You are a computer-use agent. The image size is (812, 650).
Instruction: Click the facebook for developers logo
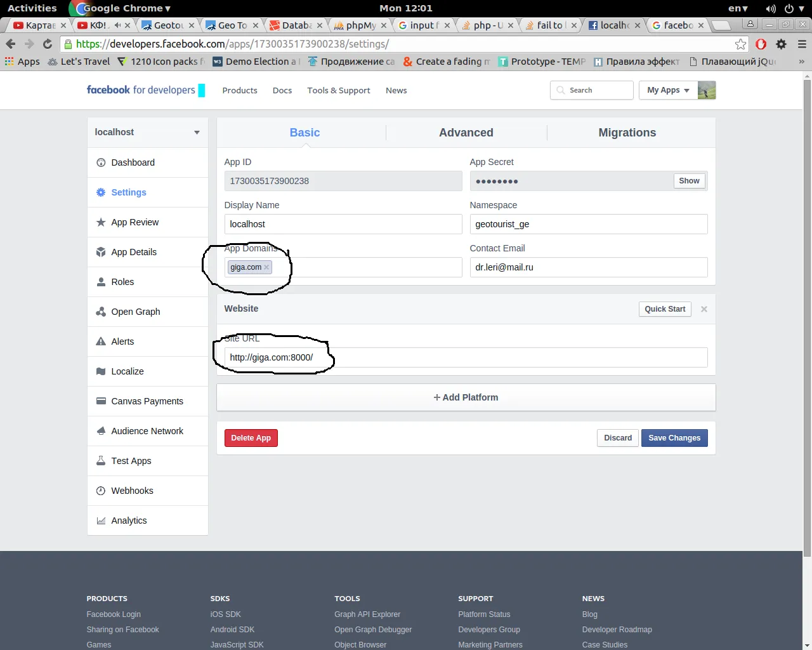pyautogui.click(x=146, y=90)
